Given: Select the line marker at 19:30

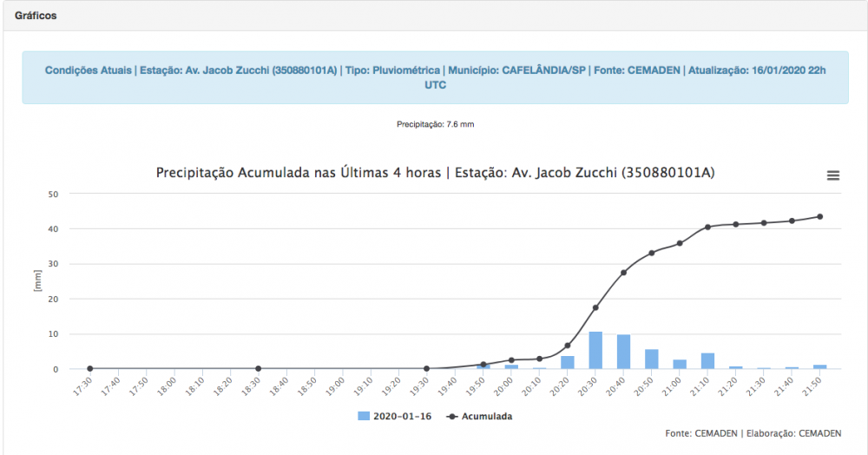Looking at the screenshot, I should 426,368.
